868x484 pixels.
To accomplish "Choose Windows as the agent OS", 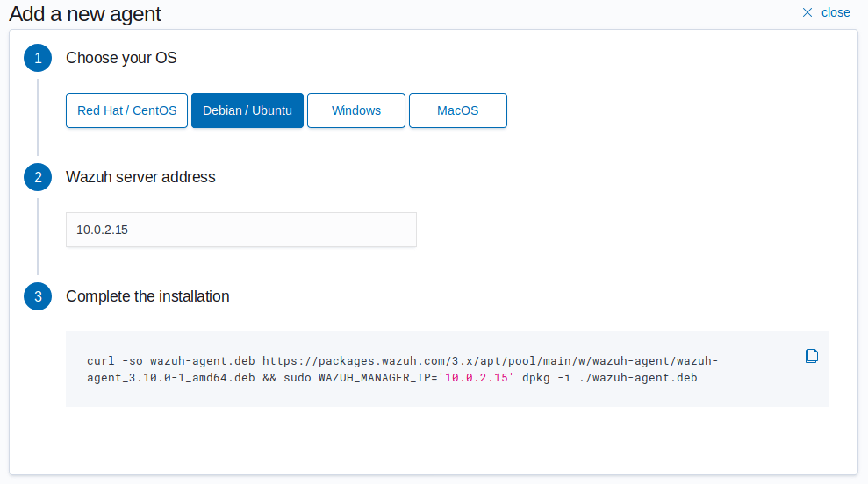I will (x=356, y=110).
